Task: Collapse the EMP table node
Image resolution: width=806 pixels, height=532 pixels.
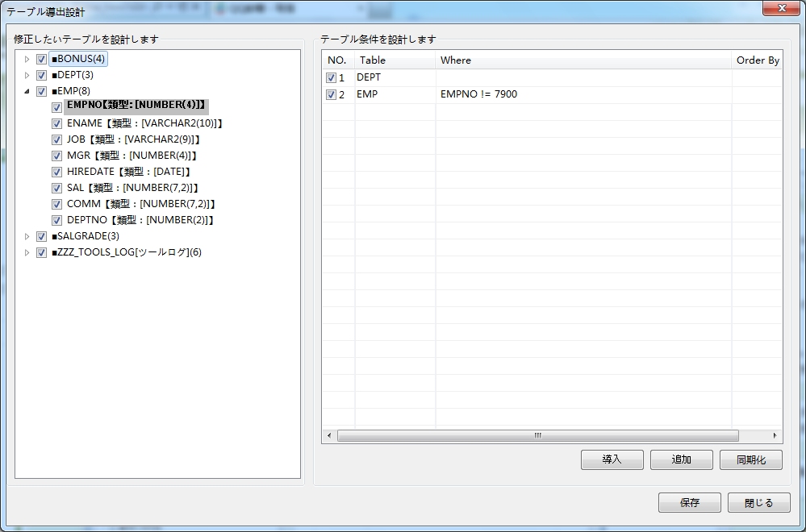Action: [27, 91]
